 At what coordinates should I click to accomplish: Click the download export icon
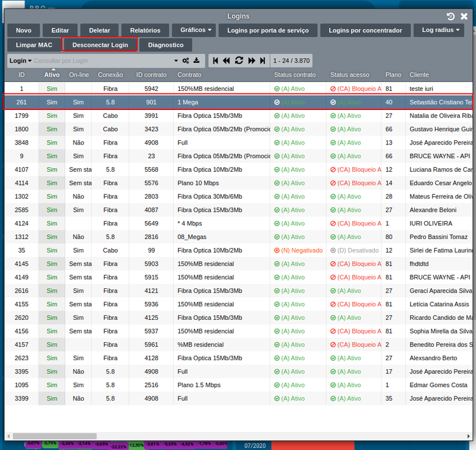197,61
